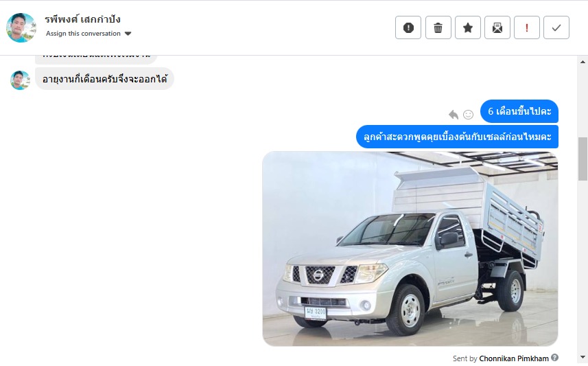Star this conversation as follow up

468,27
